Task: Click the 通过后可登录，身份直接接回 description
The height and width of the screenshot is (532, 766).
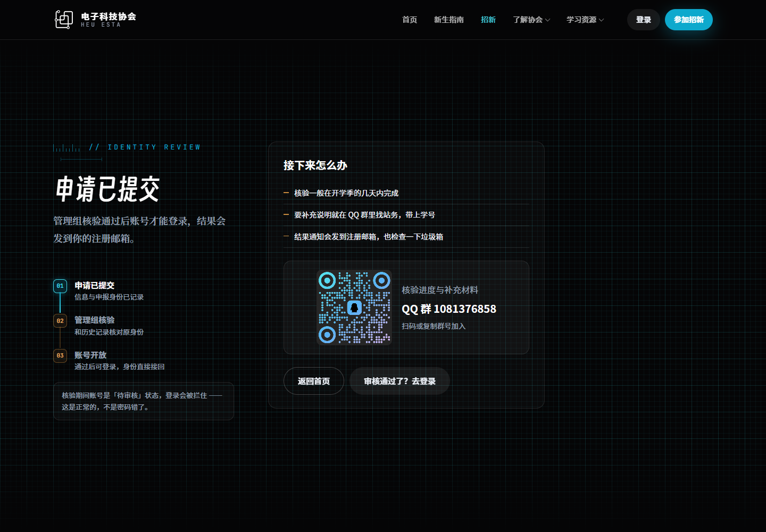Action: 120,367
